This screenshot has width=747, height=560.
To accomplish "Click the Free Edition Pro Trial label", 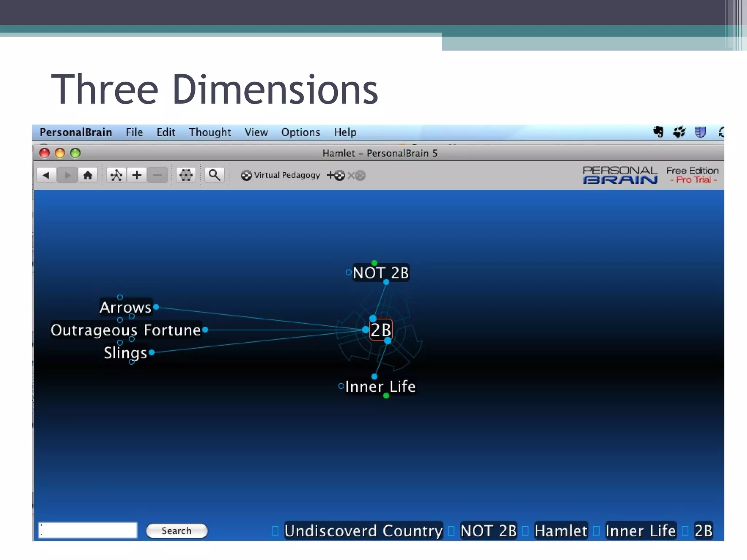I will (x=692, y=175).
